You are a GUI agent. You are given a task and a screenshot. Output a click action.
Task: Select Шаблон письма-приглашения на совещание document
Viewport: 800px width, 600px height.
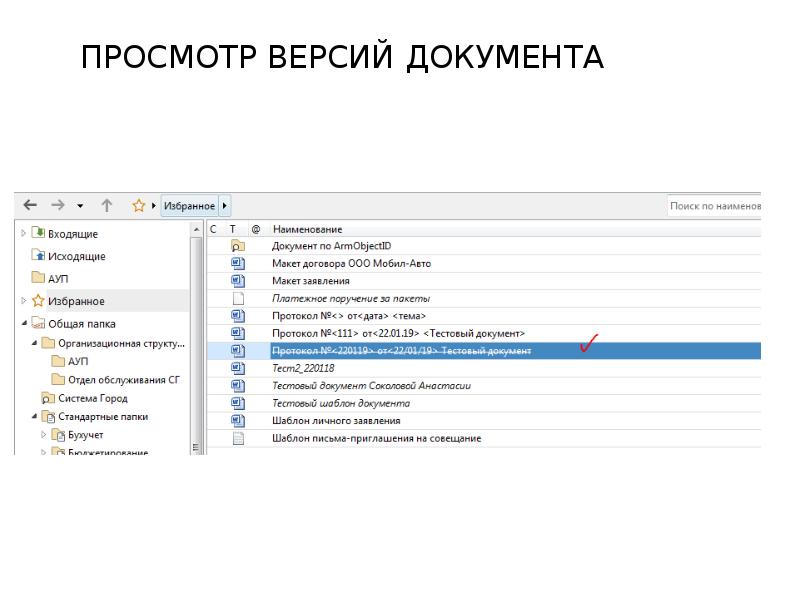click(x=376, y=438)
